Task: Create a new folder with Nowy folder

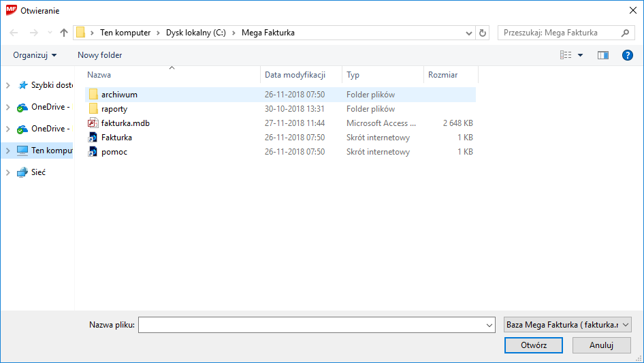Action: point(99,55)
